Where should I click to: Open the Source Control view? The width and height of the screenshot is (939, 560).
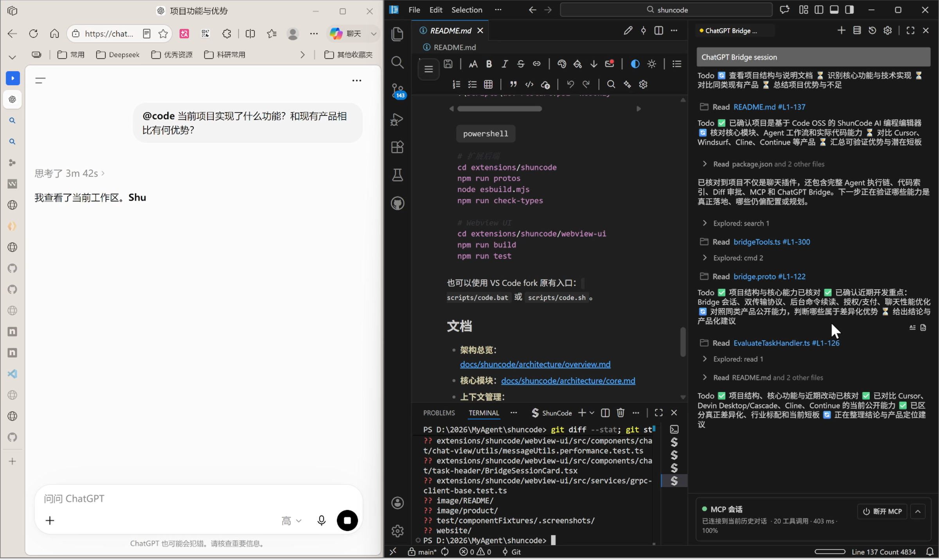pos(398,90)
